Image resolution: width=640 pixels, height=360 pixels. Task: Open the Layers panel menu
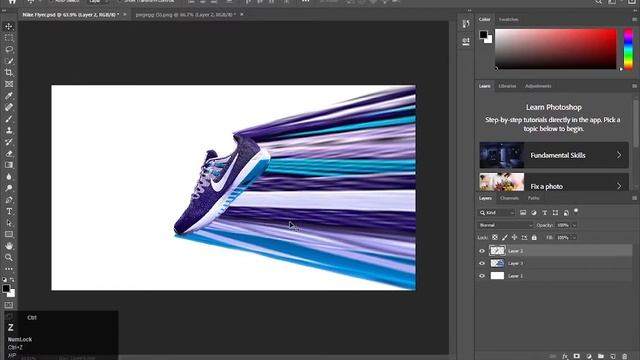634,198
